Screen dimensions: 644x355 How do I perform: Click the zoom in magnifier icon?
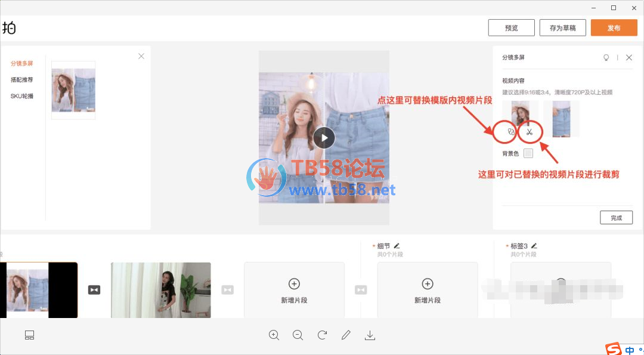[274, 335]
